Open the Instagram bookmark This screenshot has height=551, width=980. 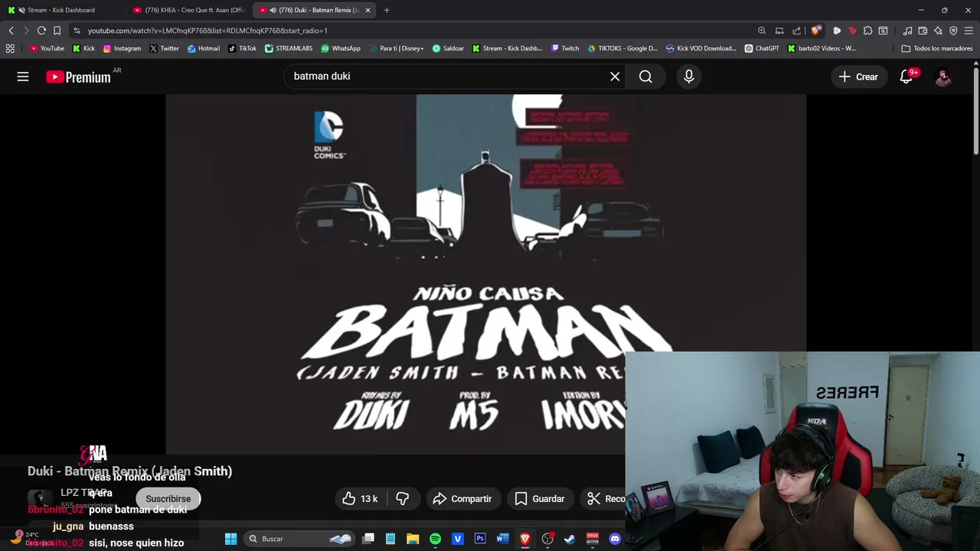click(122, 48)
